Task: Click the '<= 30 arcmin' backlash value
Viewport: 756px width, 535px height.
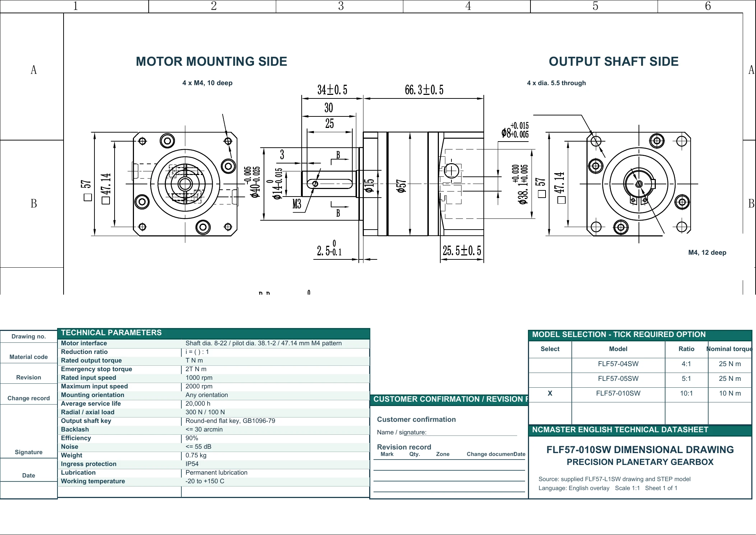Action: [x=204, y=429]
